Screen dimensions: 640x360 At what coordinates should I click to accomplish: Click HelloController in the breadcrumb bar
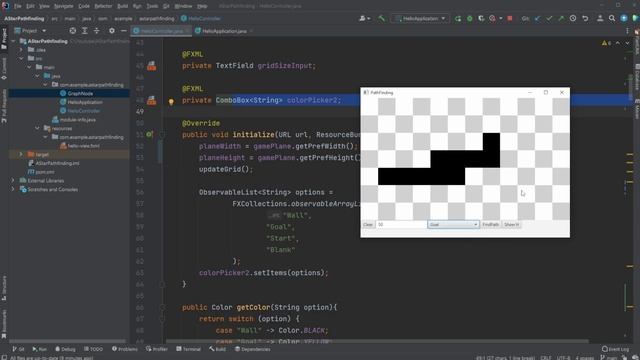(201, 18)
